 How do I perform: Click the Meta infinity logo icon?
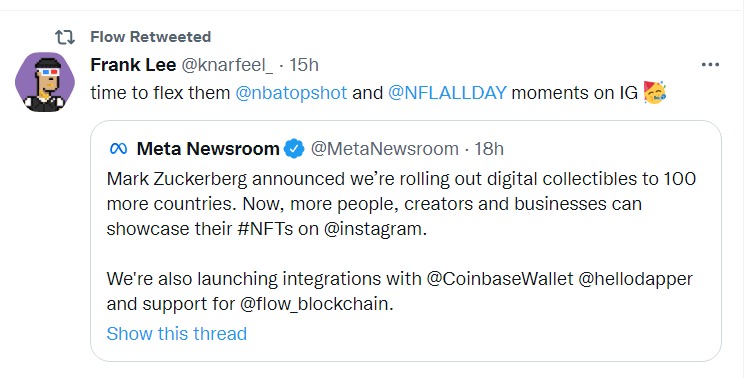[118, 149]
